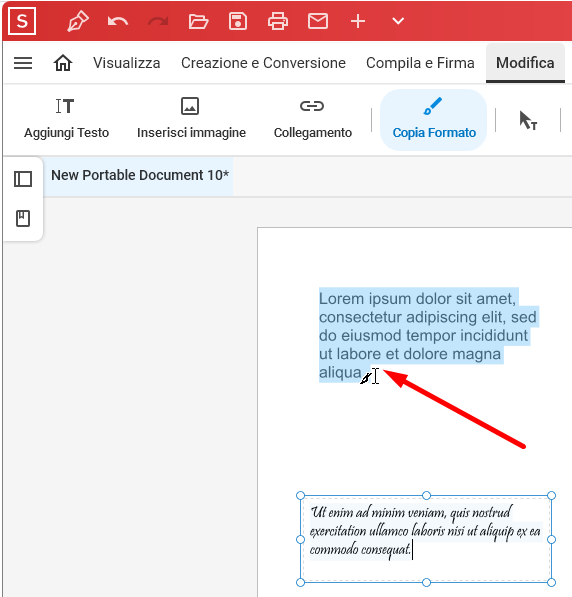Open a file with the folder icon

click(198, 21)
